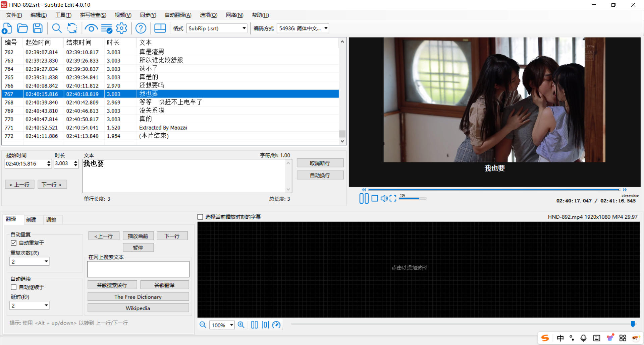The height and width of the screenshot is (345, 644).
Task: Open the waveform 100% zoom dropdown
Action: click(x=222, y=325)
